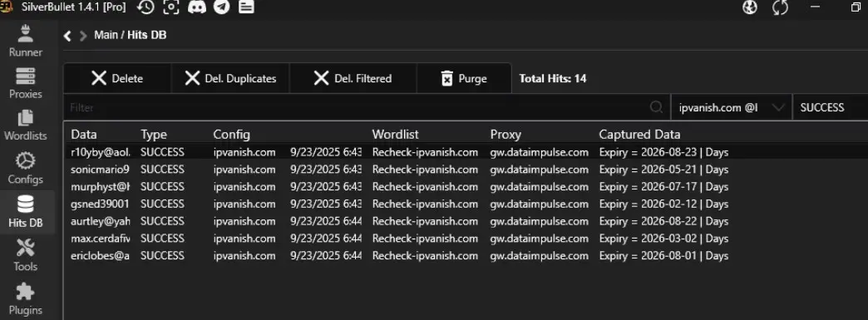Select the Expiry = 2026-03-02 cell

tap(663, 239)
